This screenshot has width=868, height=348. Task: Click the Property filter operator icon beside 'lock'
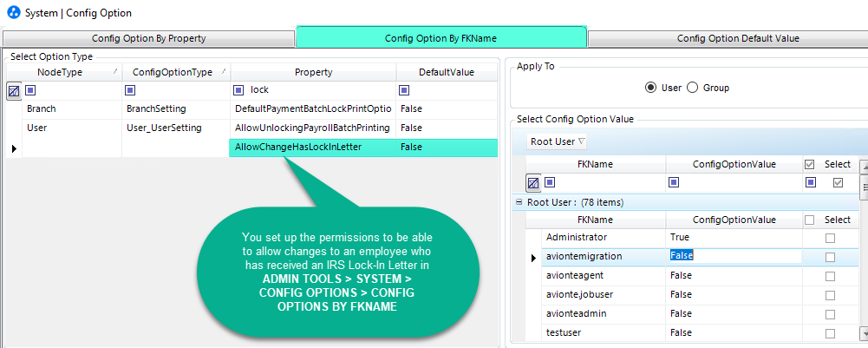(239, 90)
